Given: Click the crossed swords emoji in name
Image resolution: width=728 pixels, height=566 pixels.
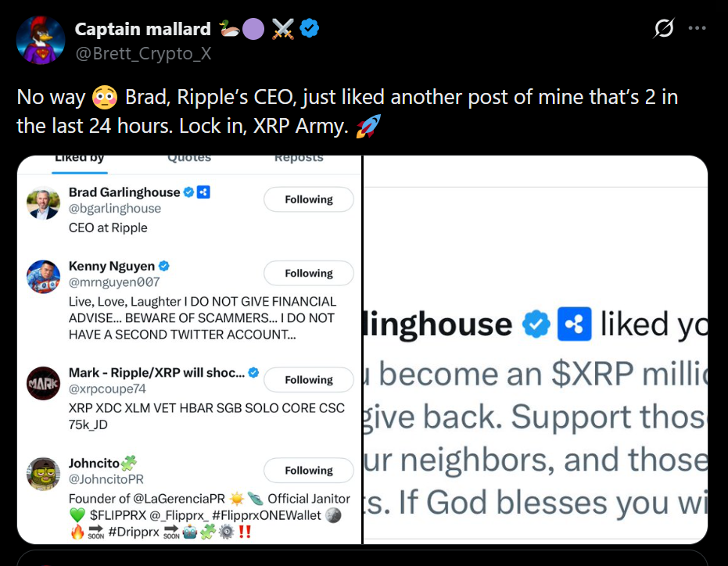Looking at the screenshot, I should click(282, 30).
